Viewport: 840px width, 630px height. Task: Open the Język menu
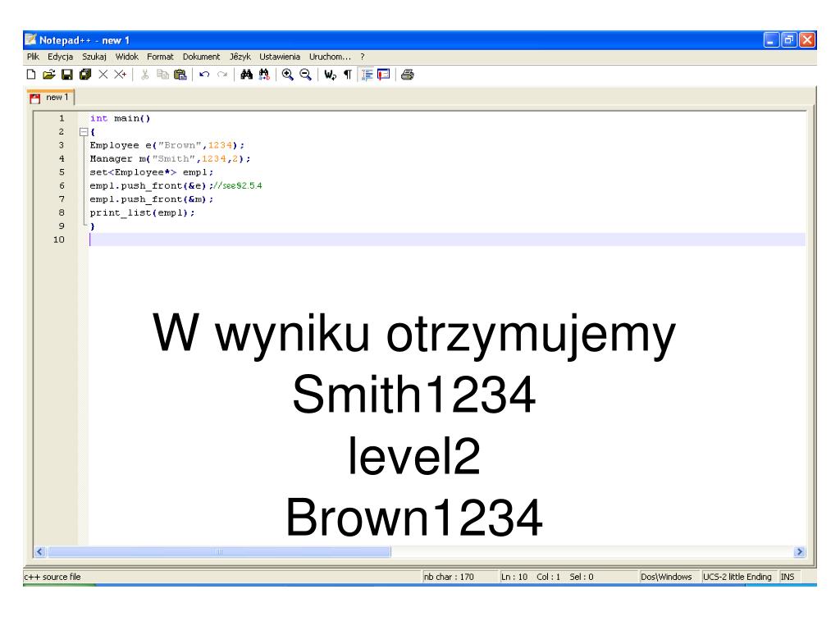240,57
